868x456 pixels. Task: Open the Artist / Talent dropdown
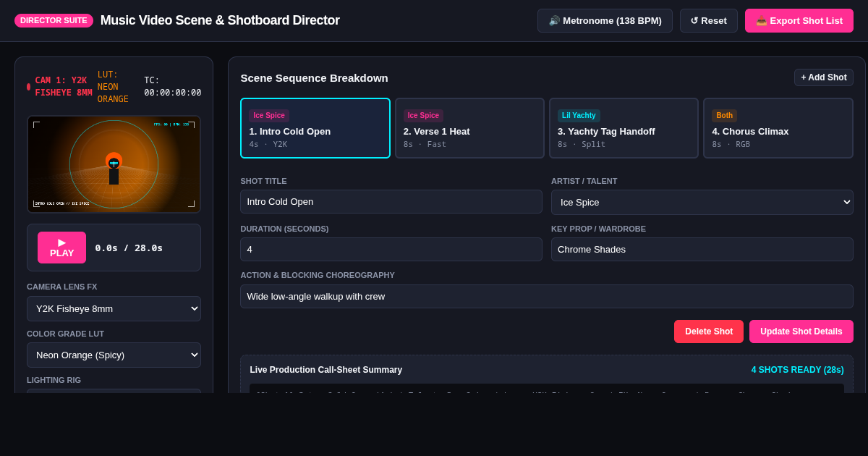[702, 202]
